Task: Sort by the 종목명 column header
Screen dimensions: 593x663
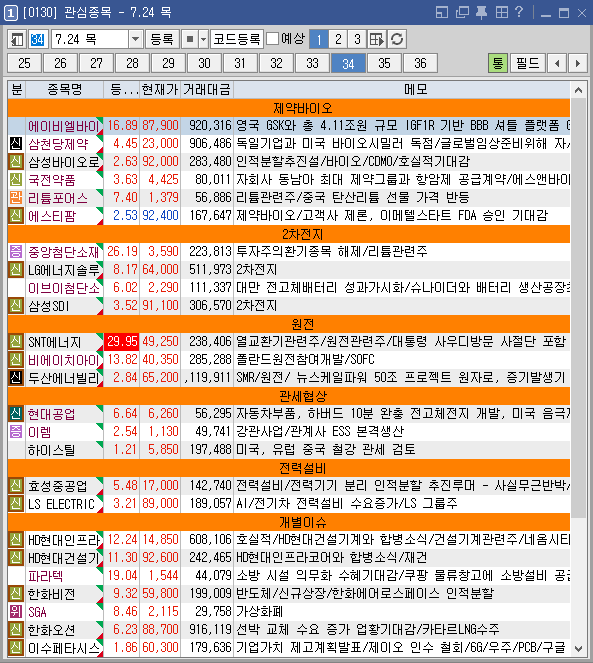Action: point(65,90)
